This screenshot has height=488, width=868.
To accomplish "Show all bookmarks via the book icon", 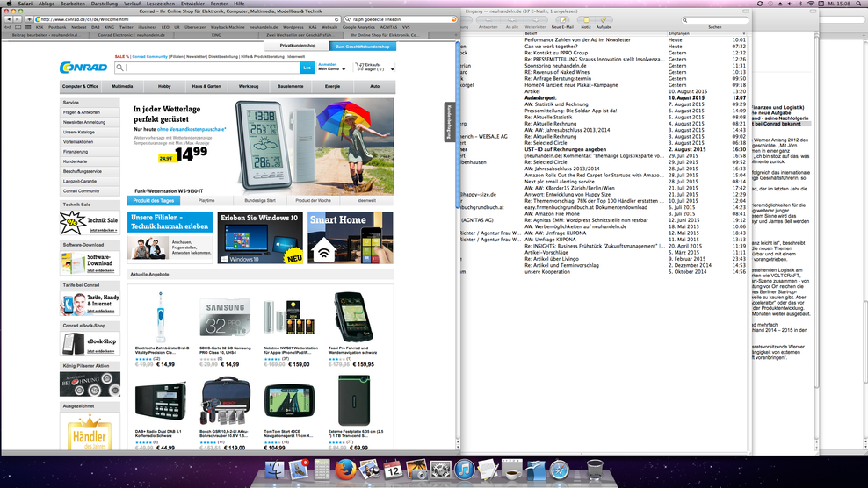I will click(x=18, y=27).
